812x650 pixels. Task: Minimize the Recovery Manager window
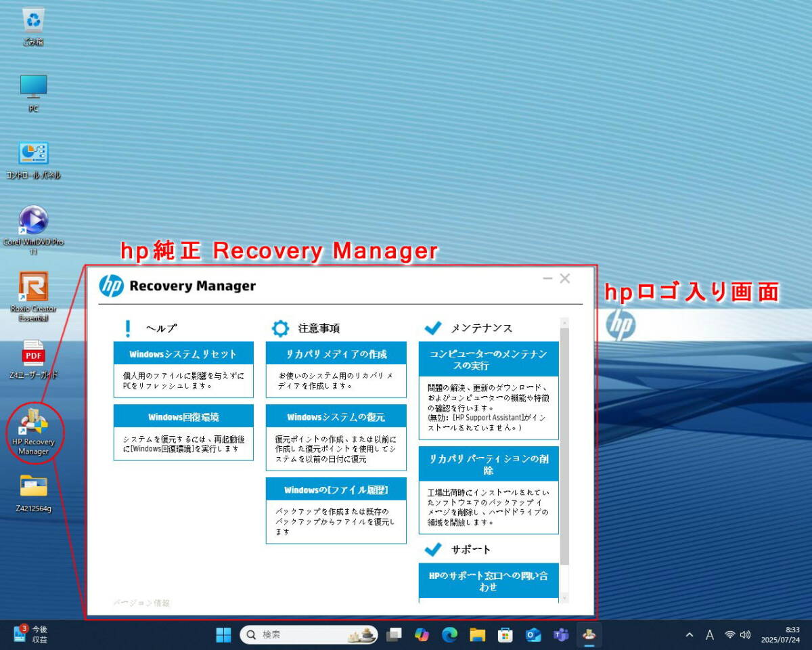547,278
